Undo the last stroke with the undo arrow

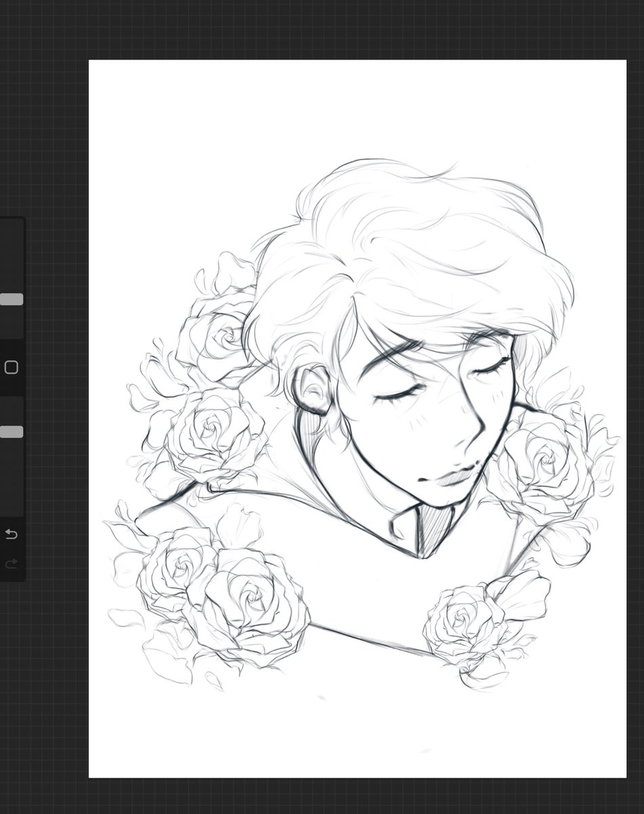(11, 535)
